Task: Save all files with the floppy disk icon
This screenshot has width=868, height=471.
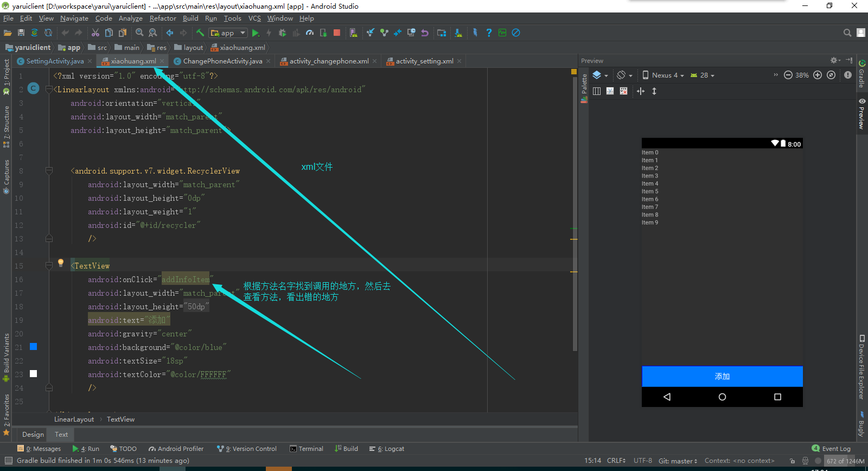Action: pos(21,33)
